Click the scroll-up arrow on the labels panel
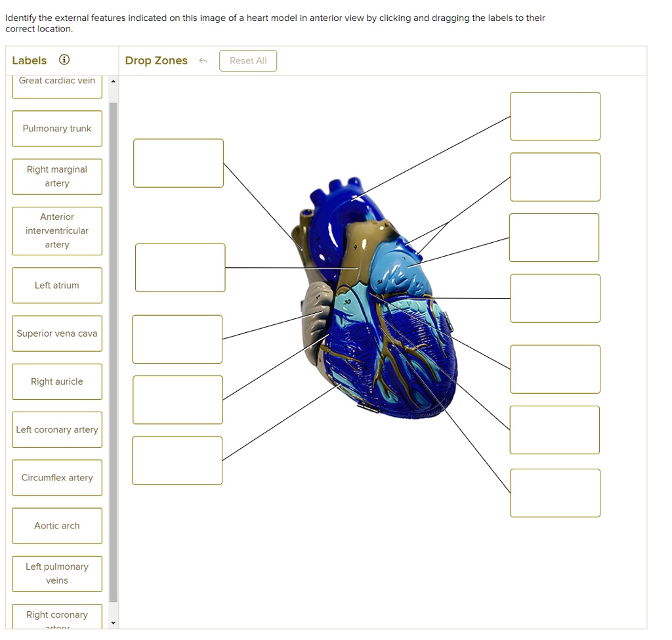The height and width of the screenshot is (640, 672). click(113, 81)
